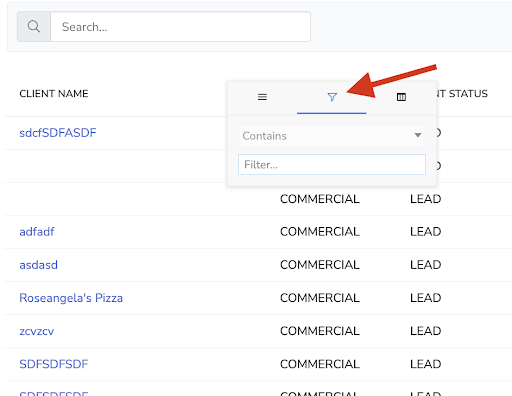The width and height of the screenshot is (512, 396).
Task: Select COMMERCIAL cell in Roseangela's Pizza row
Action: pyautogui.click(x=320, y=298)
